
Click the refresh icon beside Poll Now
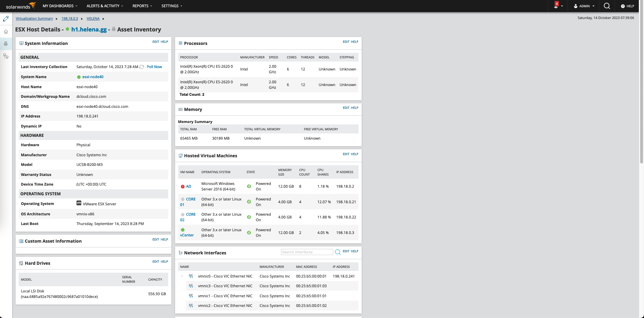click(x=142, y=67)
